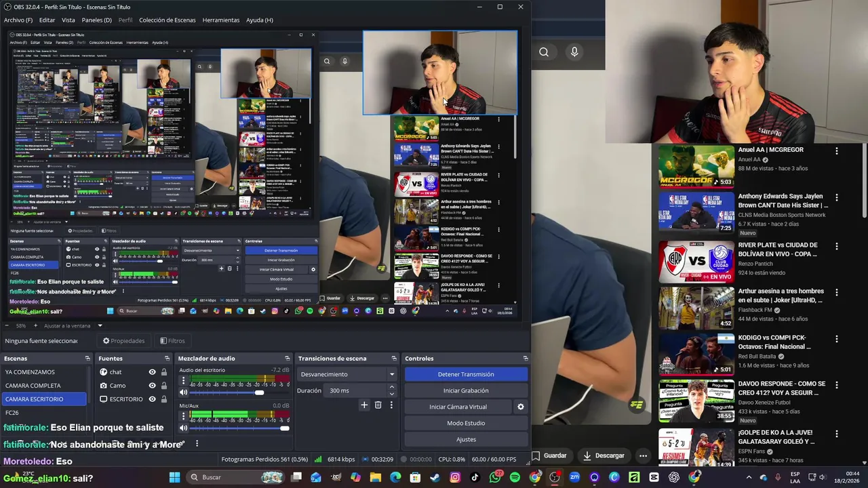Mute the Mic/Aux speaker
868x488 pixels.
pyautogui.click(x=183, y=428)
